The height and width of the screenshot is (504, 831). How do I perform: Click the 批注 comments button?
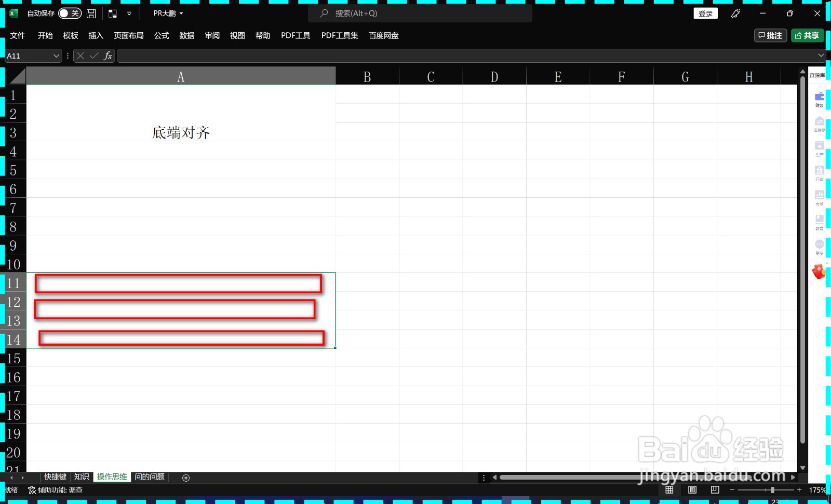coord(771,35)
